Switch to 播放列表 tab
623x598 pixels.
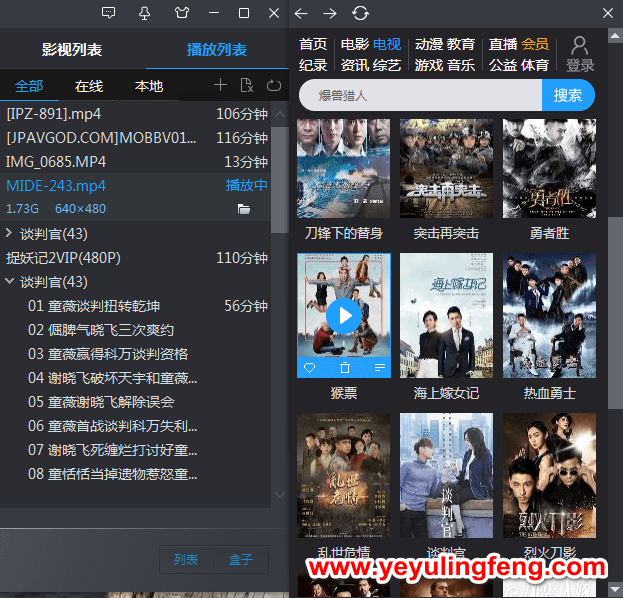(217, 50)
